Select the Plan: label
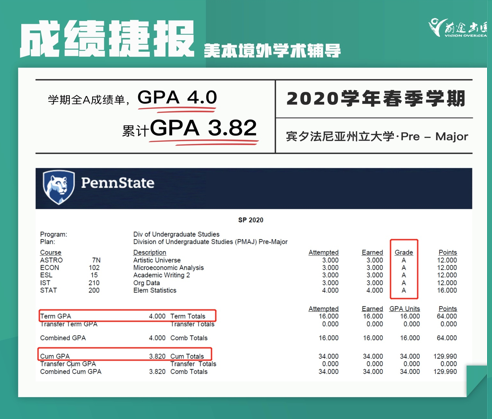 47,242
